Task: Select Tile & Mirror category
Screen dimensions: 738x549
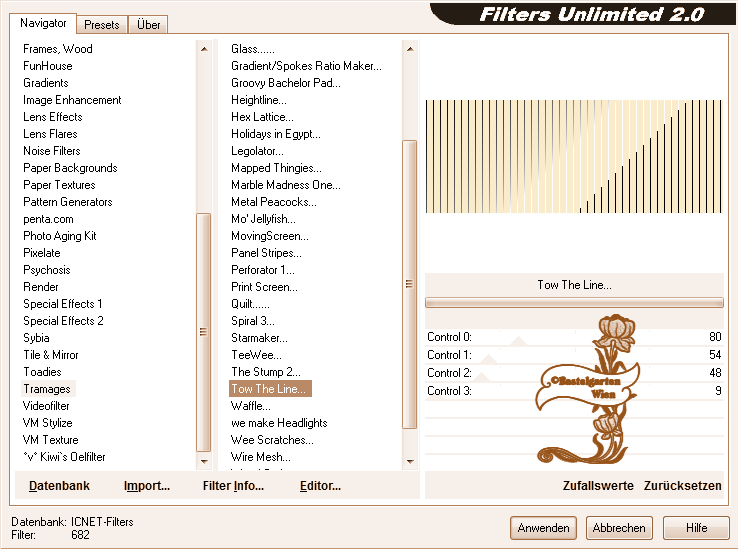Action: click(x=51, y=355)
